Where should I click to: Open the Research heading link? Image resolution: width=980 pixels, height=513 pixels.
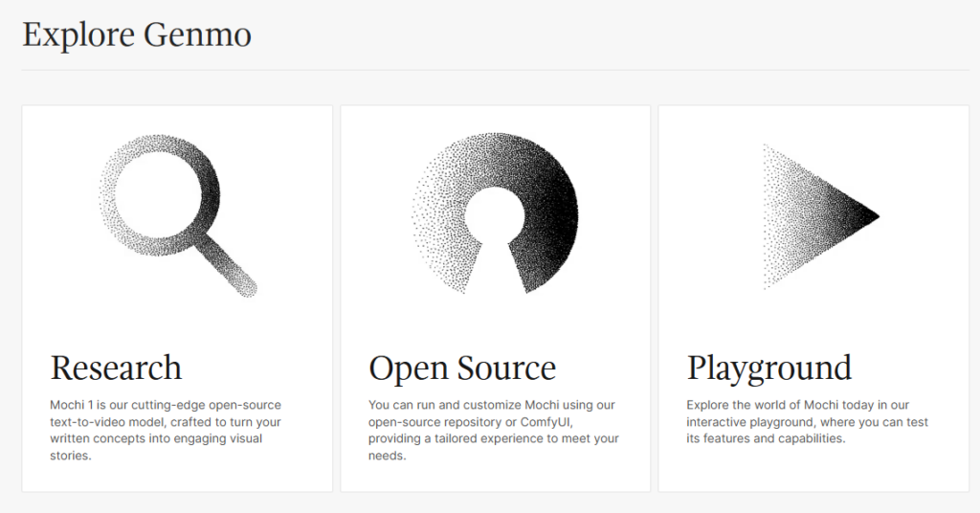(116, 368)
